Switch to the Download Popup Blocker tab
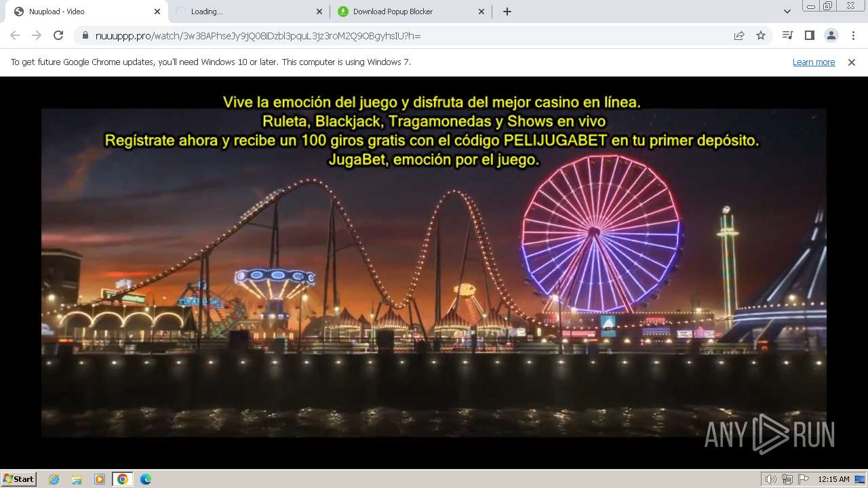Viewport: 868px width, 488px height. (410, 12)
